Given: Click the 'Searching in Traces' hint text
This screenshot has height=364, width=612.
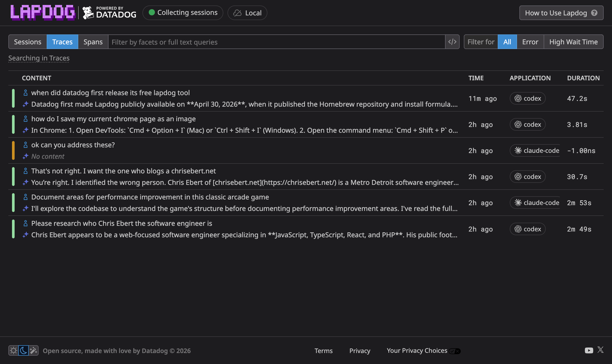Looking at the screenshot, I should coord(39,58).
